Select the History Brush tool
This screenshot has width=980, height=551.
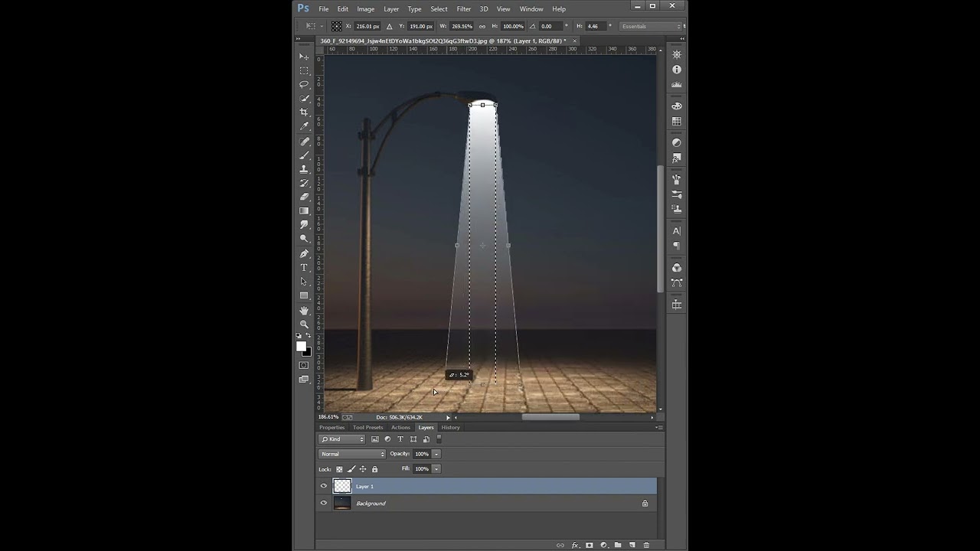[304, 183]
